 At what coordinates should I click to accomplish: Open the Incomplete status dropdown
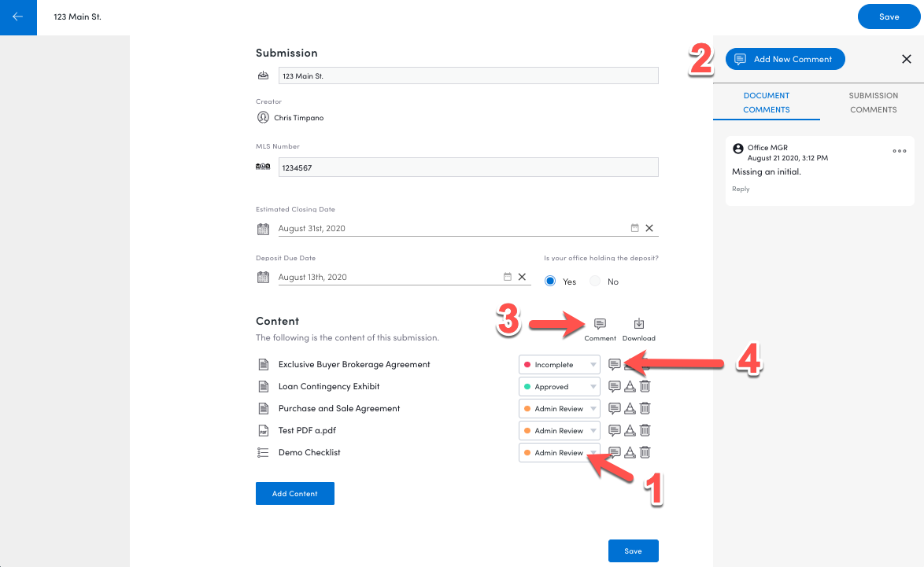click(560, 364)
